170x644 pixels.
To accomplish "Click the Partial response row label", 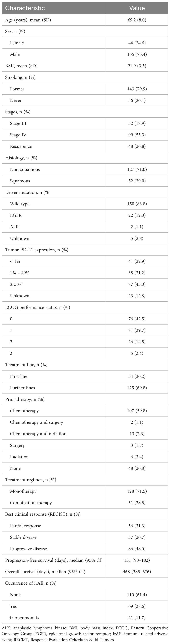I will tap(25, 526).
